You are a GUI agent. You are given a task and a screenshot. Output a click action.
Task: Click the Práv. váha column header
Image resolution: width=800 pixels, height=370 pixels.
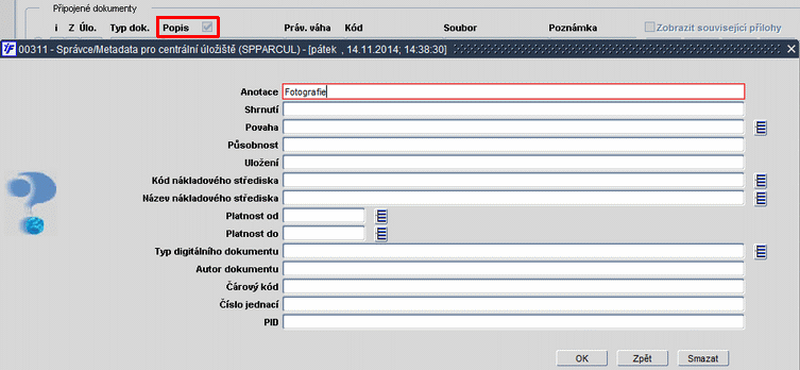307,28
